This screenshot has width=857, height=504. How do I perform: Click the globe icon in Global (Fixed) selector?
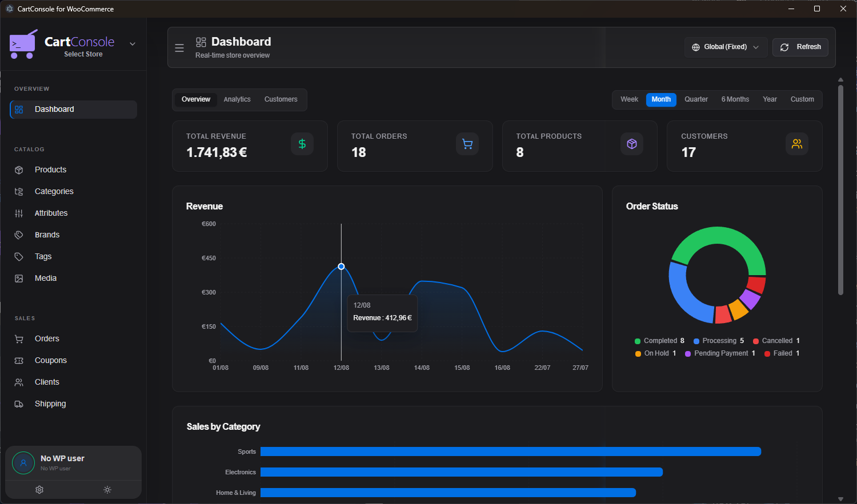(696, 47)
